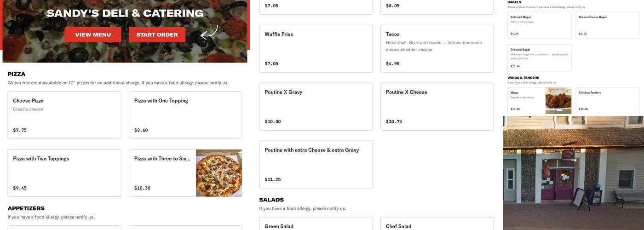The height and width of the screenshot is (230, 644).
Task: Click the Buttered Bagel item
Action: coord(540,25)
